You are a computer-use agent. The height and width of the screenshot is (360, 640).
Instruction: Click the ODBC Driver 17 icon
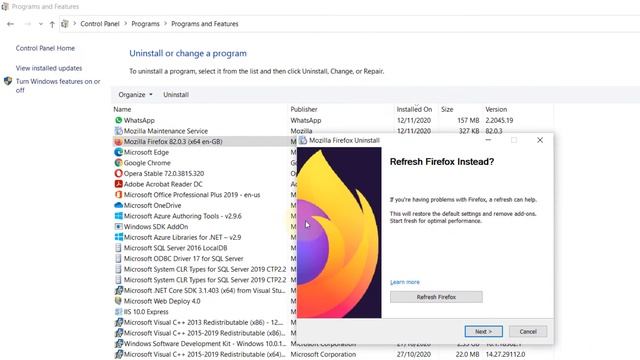118,258
